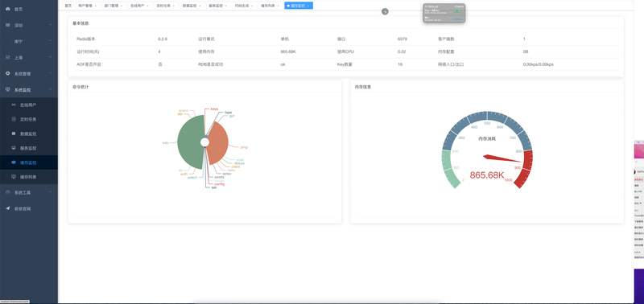The width and height of the screenshot is (644, 304).
Task: Click the 'exists' pie chart label
Action: (219, 177)
